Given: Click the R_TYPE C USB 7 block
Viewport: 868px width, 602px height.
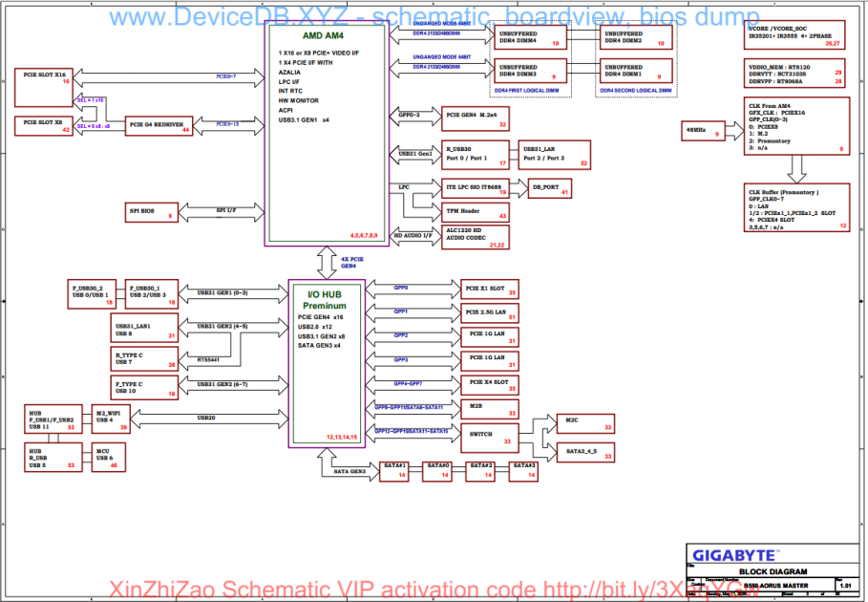Looking at the screenshot, I should [144, 359].
